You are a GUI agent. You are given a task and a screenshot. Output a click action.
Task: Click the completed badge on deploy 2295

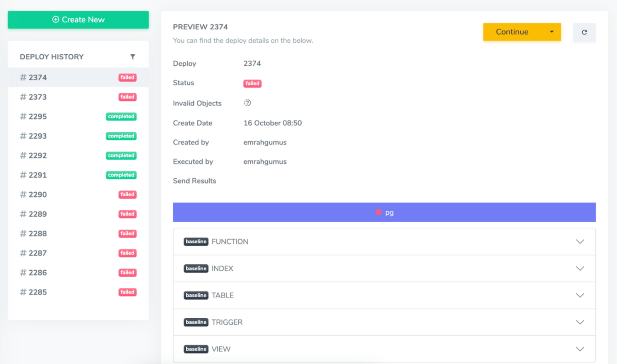121,117
